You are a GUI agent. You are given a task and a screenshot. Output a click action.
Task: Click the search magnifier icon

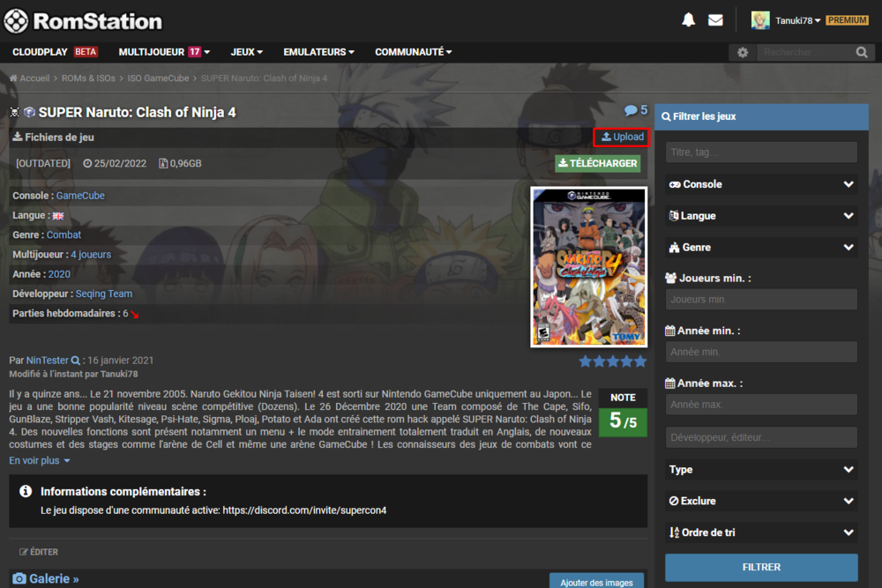click(x=862, y=53)
